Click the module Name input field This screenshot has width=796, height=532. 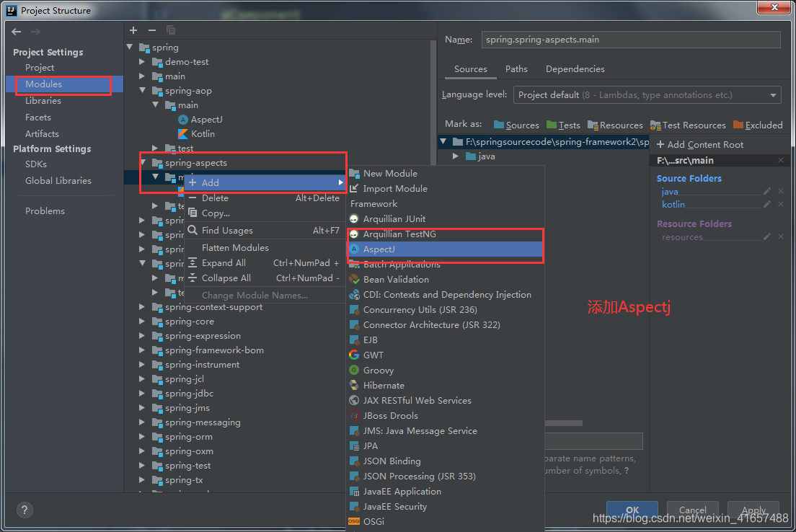630,40
